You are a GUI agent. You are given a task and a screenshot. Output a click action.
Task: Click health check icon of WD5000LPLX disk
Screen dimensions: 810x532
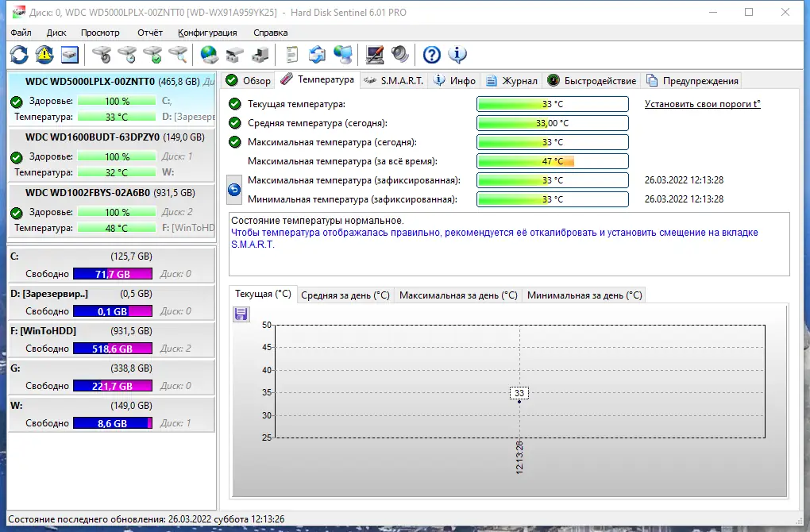tap(17, 101)
